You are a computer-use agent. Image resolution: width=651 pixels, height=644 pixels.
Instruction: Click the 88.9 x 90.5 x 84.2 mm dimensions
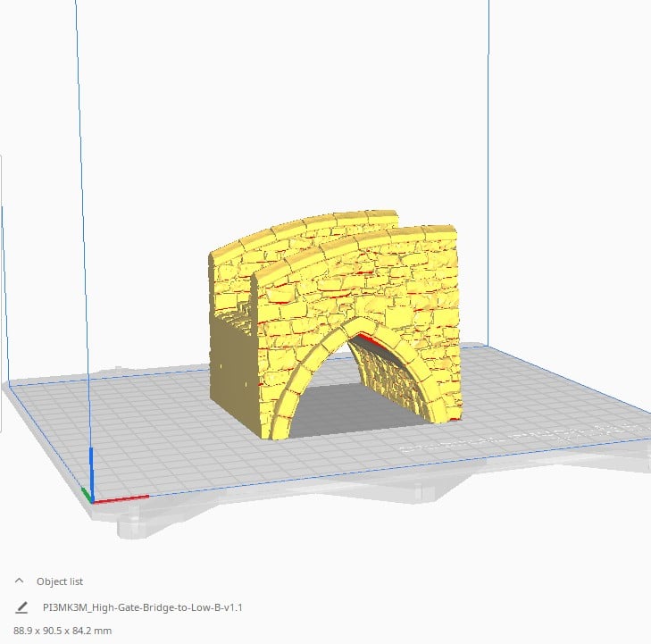63,630
